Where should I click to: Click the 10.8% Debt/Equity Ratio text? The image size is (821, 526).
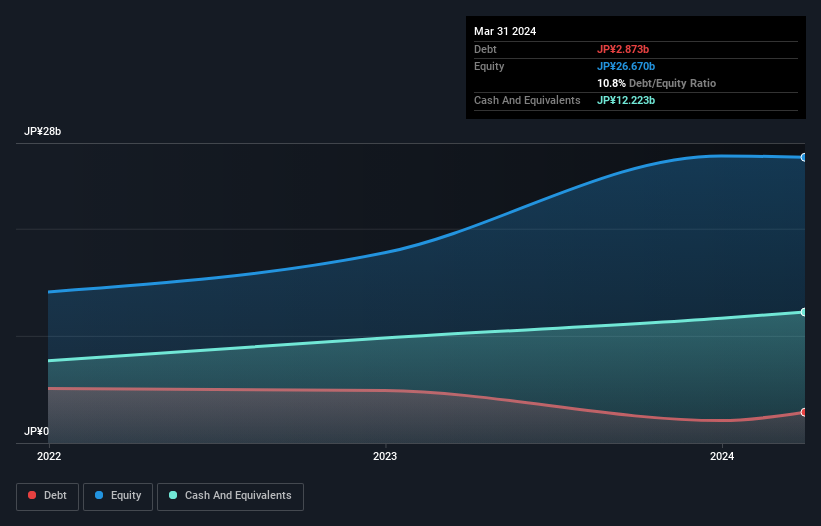point(657,83)
